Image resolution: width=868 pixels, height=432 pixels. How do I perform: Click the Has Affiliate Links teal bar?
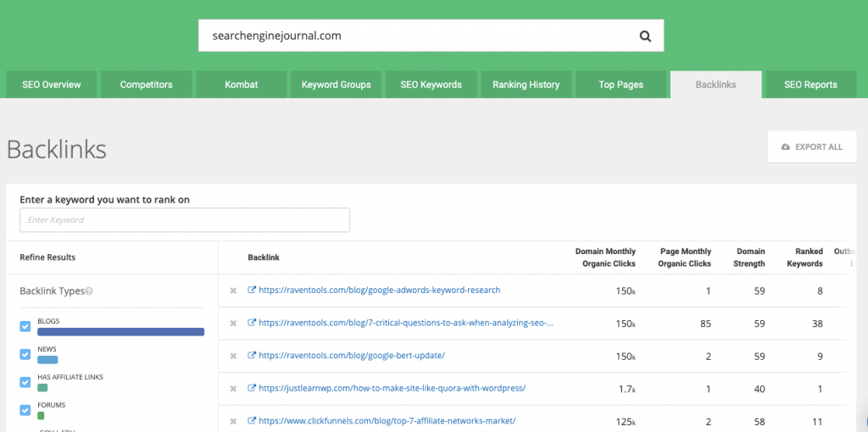tap(42, 388)
